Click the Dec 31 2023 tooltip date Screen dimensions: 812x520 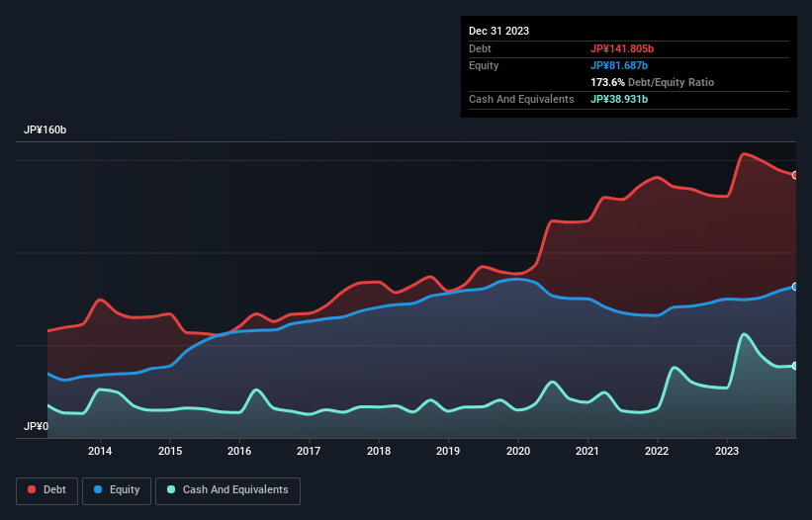[x=498, y=31]
